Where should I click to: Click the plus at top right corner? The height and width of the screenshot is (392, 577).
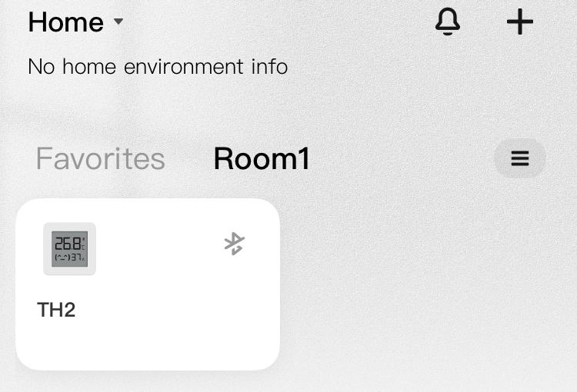(x=519, y=22)
